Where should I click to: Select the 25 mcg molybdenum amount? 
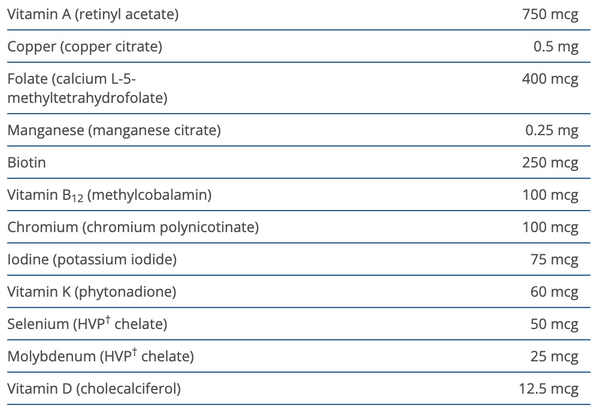tap(554, 356)
